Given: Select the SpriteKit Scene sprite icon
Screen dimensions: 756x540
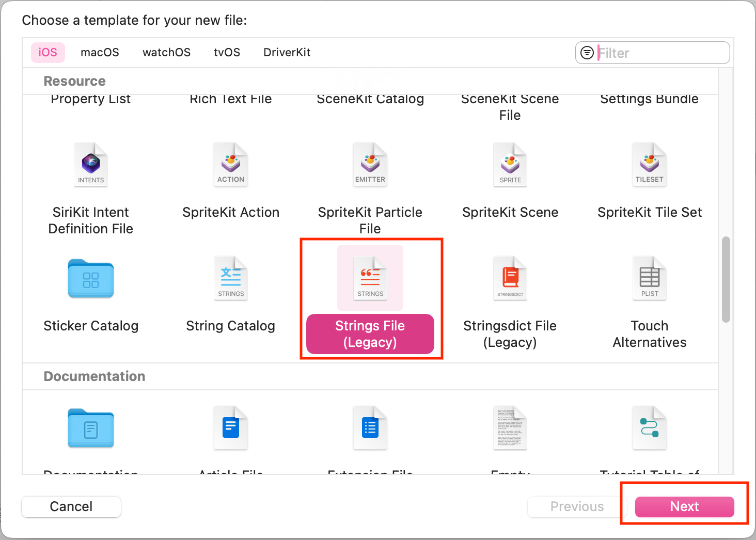Looking at the screenshot, I should [510, 164].
